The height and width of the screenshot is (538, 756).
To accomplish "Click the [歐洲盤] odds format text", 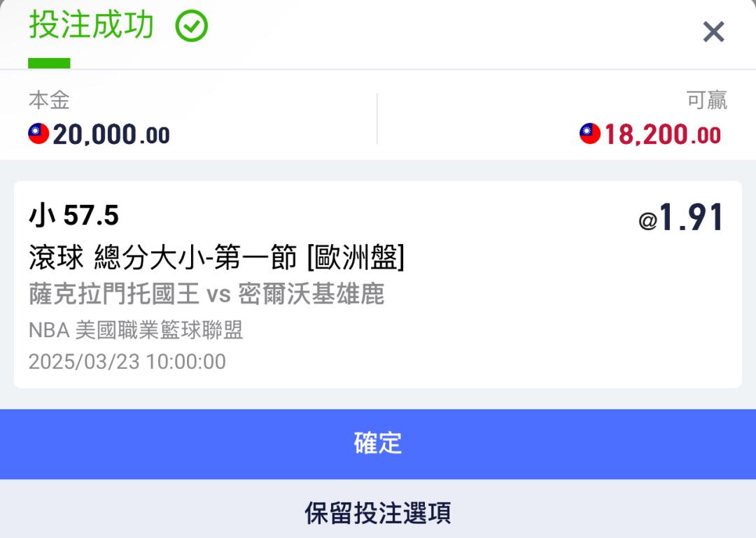I will click(356, 257).
